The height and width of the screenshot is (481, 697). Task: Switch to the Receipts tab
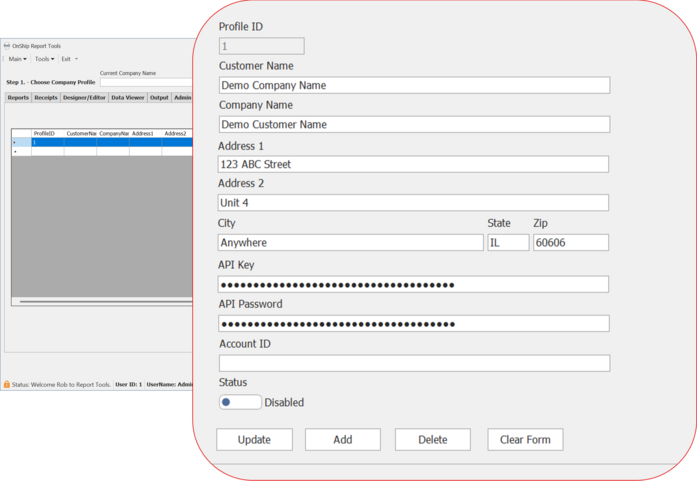46,98
